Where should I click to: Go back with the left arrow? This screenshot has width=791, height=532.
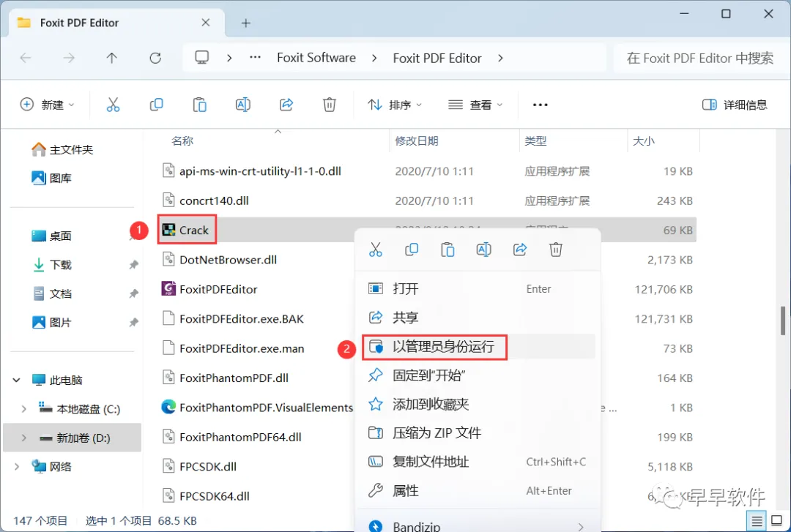click(26, 58)
